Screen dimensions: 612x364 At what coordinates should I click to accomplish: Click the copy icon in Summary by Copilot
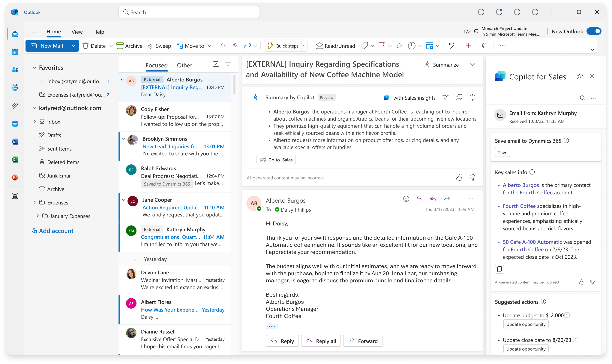[459, 98]
